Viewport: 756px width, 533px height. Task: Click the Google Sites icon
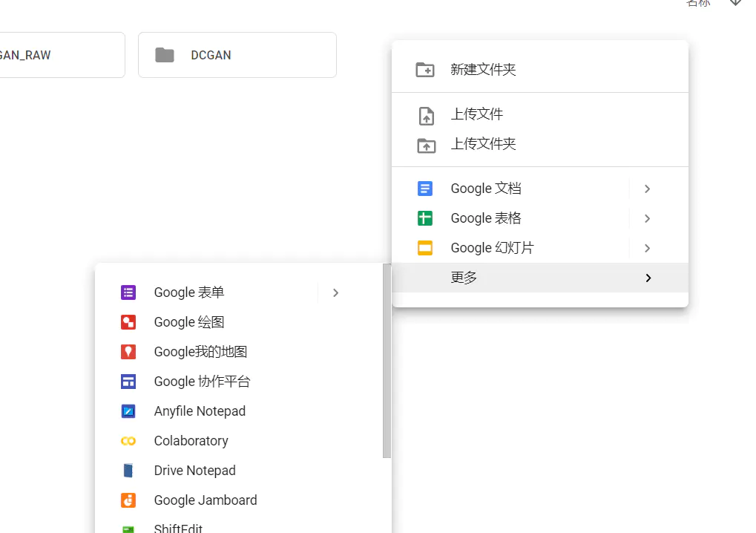pos(128,382)
